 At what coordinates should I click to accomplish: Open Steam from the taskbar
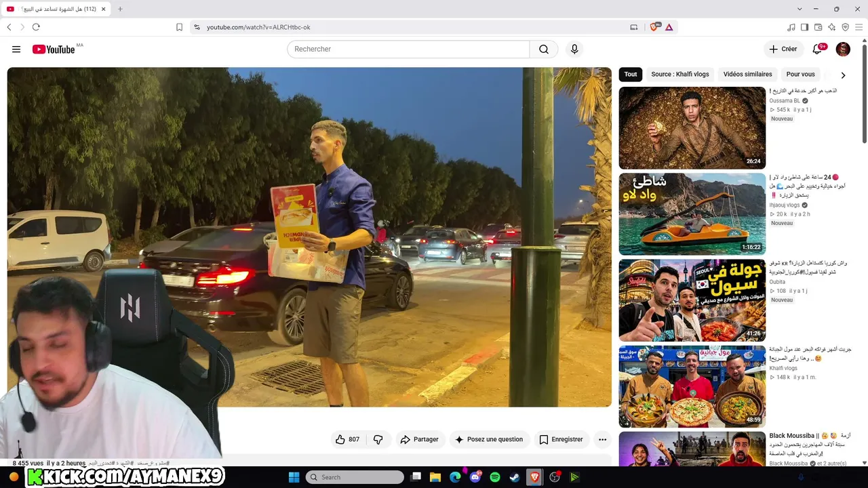click(515, 477)
